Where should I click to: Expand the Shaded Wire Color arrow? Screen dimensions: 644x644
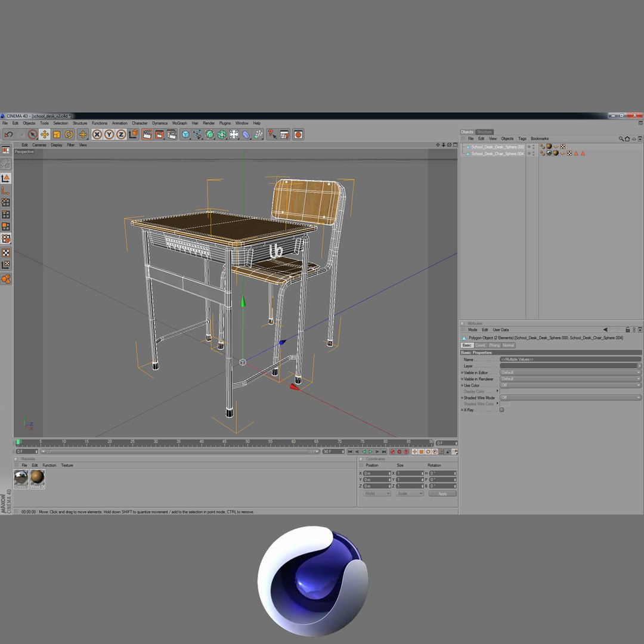[x=497, y=403]
